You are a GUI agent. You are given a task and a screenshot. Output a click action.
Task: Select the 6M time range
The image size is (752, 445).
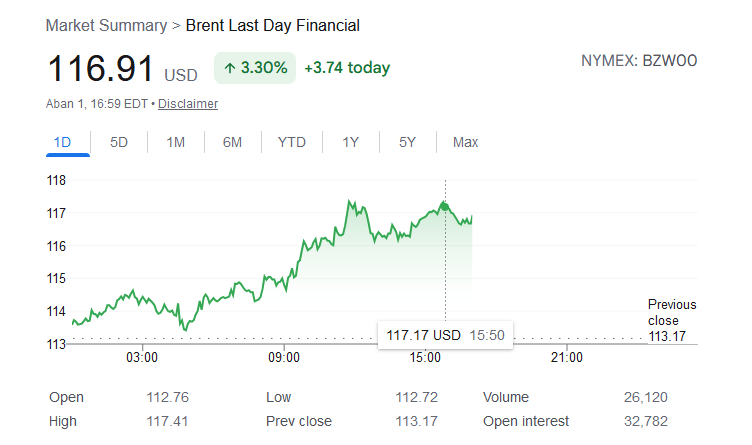[232, 142]
